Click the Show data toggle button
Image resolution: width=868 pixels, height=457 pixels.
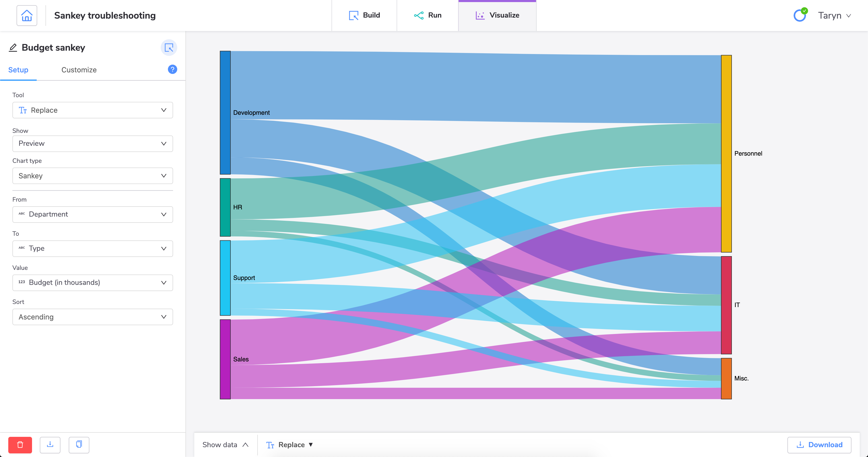click(224, 444)
